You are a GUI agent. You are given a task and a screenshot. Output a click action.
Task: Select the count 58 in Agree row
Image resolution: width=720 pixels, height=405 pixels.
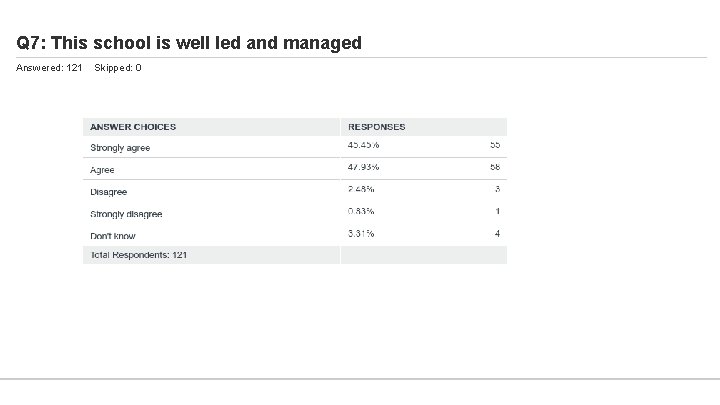(x=495, y=167)
